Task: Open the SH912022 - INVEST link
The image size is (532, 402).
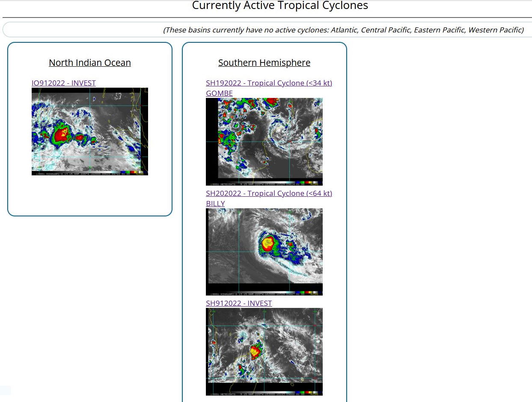Action: click(x=239, y=303)
